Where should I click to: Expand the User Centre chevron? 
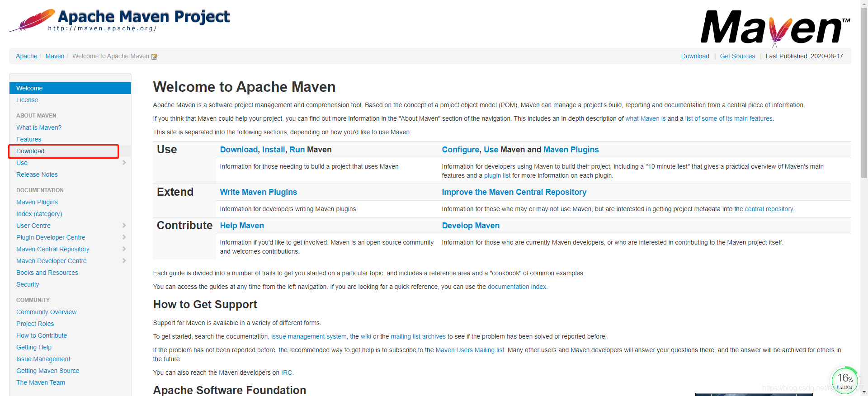[124, 226]
